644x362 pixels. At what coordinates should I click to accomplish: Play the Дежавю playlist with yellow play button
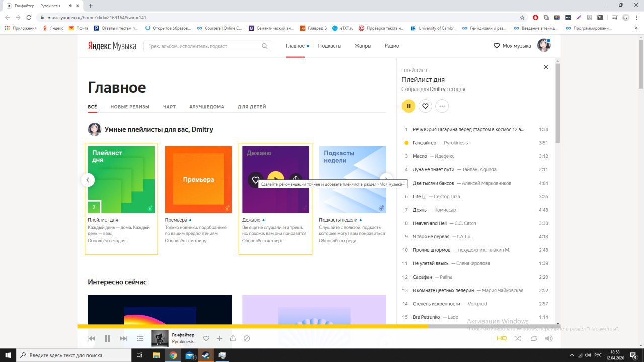coord(276,179)
